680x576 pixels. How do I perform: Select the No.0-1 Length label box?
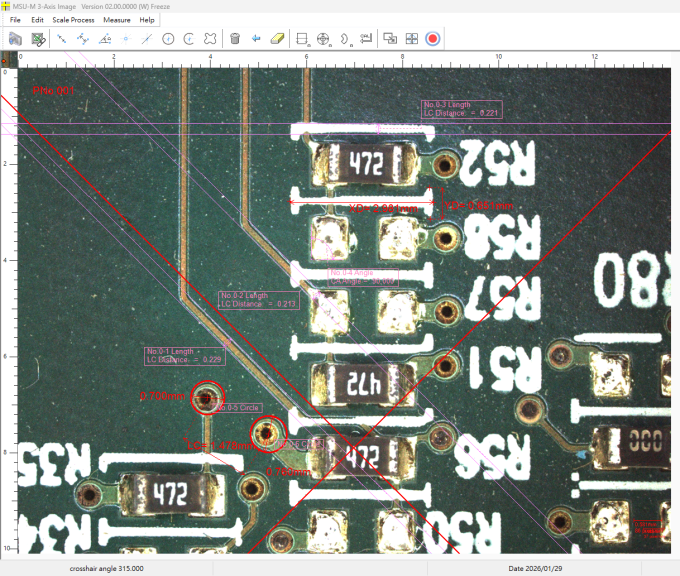coord(184,354)
